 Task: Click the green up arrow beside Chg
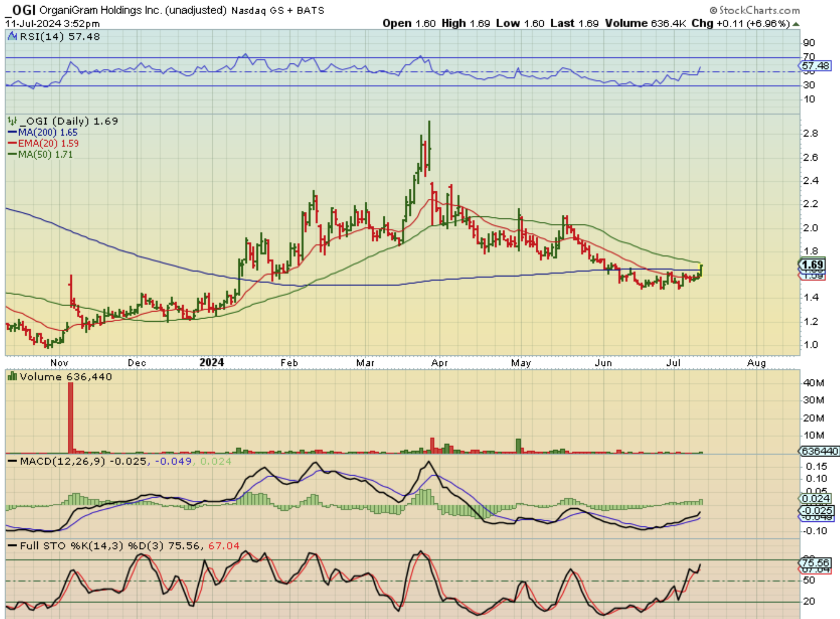(796, 24)
